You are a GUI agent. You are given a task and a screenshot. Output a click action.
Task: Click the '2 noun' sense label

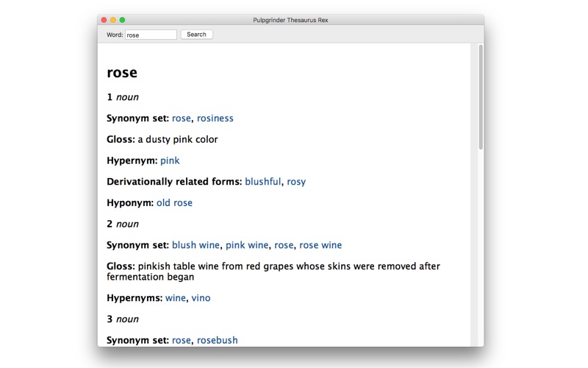point(123,224)
